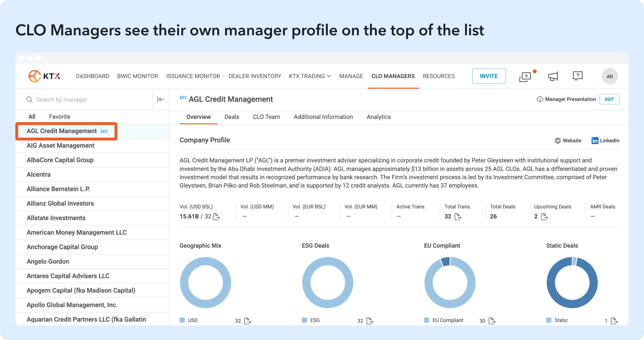The image size is (644, 340).
Task: Open the help question mark icon
Action: 577,76
